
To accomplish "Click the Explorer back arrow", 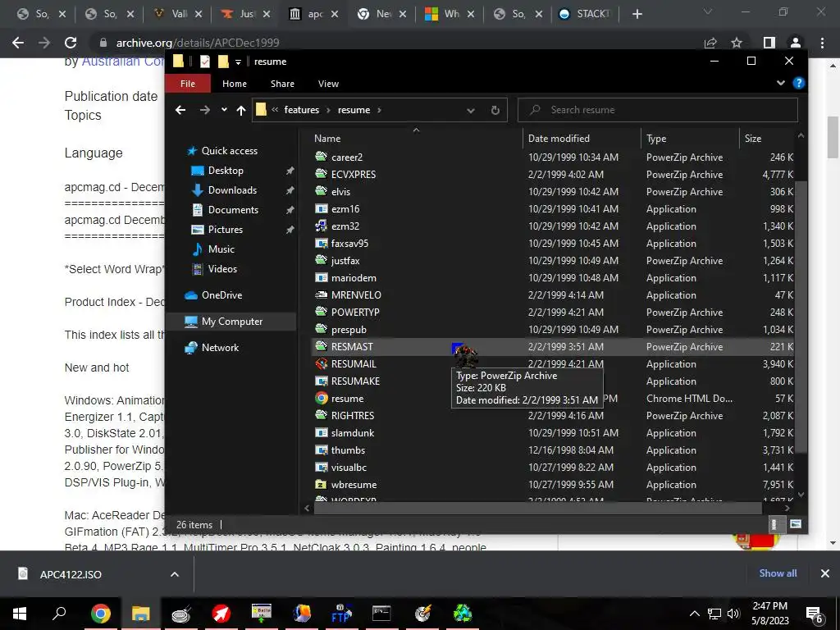I will click(x=180, y=110).
